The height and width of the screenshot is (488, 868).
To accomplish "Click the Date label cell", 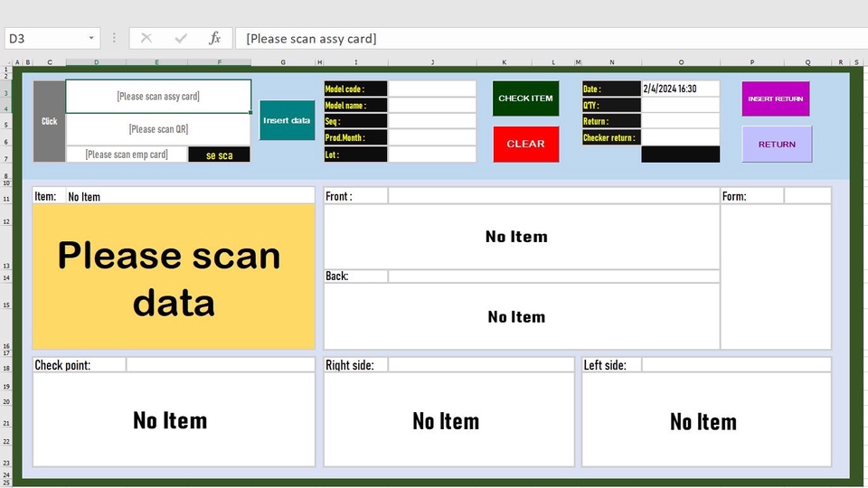I will click(x=611, y=89).
